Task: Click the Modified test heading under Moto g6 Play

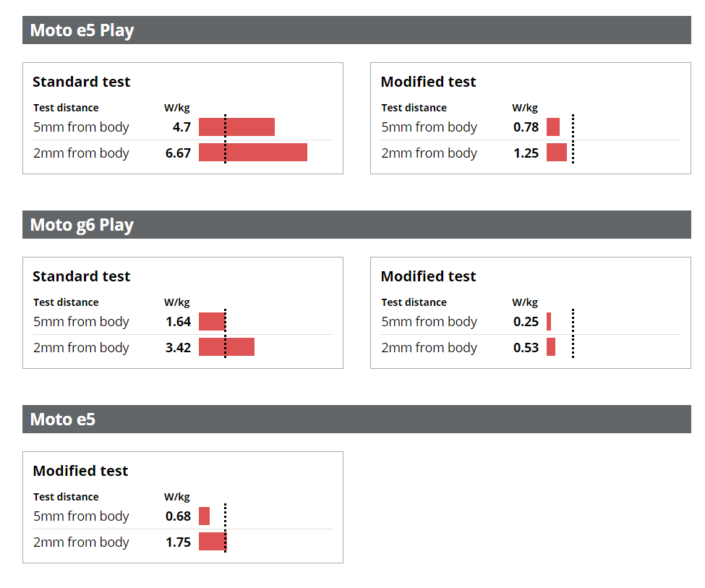Action: click(428, 276)
